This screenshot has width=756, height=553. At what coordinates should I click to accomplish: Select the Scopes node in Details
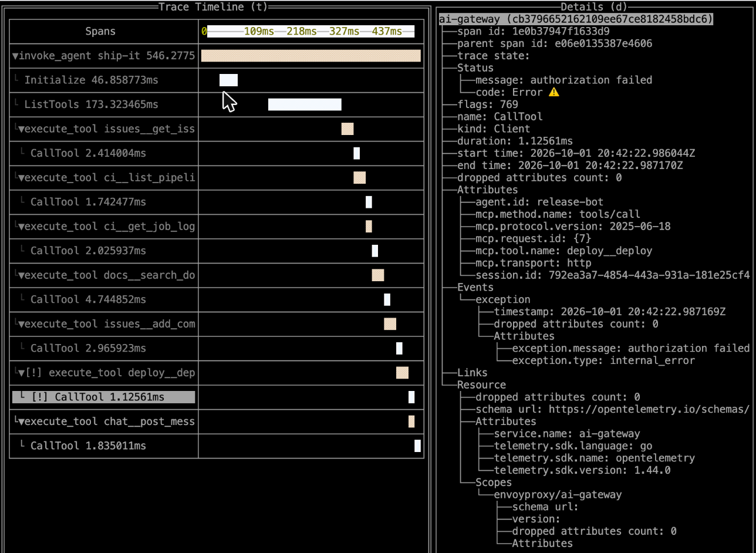pyautogui.click(x=494, y=482)
